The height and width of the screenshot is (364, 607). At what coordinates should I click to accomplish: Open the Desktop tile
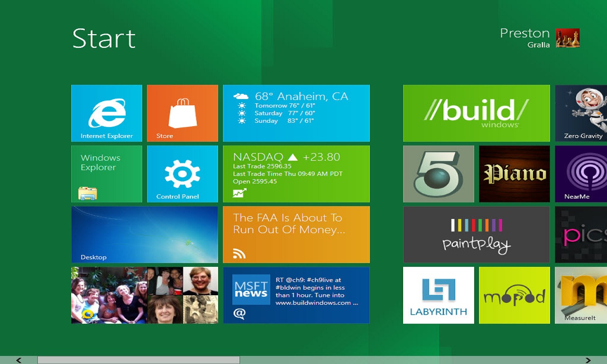click(x=145, y=235)
